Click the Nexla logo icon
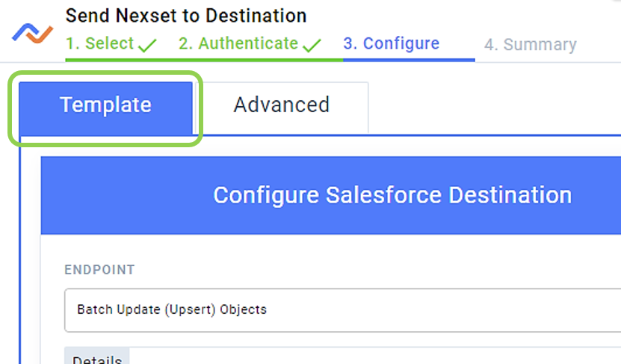This screenshot has height=364, width=621. click(32, 34)
